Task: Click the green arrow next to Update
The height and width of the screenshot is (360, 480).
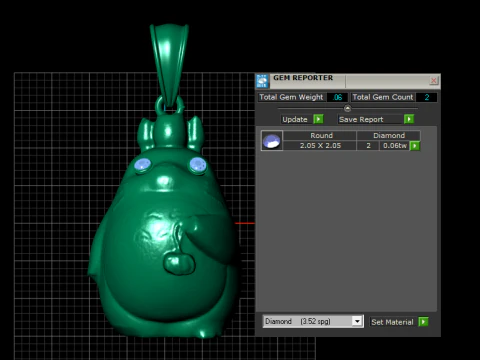Action: pyautogui.click(x=318, y=119)
